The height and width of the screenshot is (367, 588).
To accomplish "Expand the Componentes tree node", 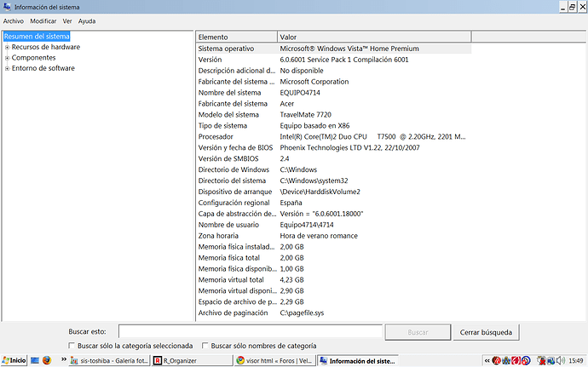I will pyautogui.click(x=7, y=58).
